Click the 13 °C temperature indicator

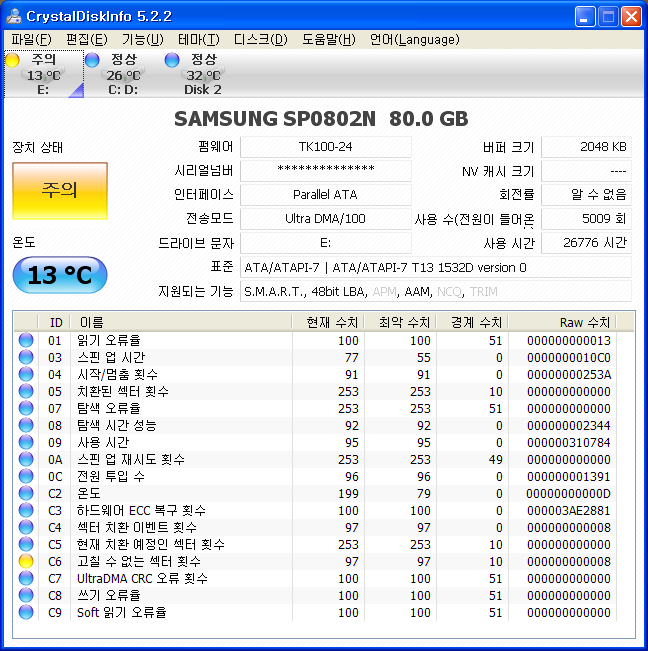[x=60, y=275]
